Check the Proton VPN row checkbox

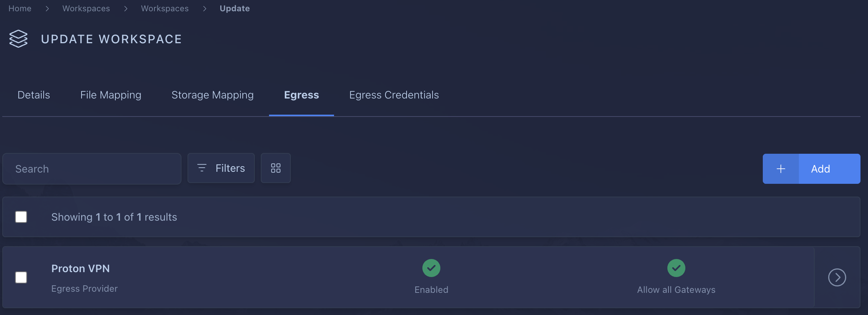pyautogui.click(x=21, y=277)
